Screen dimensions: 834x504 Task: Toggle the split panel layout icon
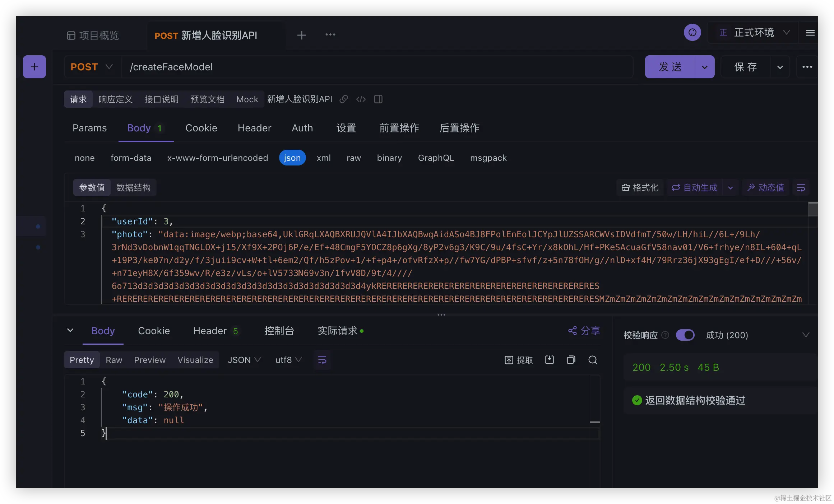point(378,99)
